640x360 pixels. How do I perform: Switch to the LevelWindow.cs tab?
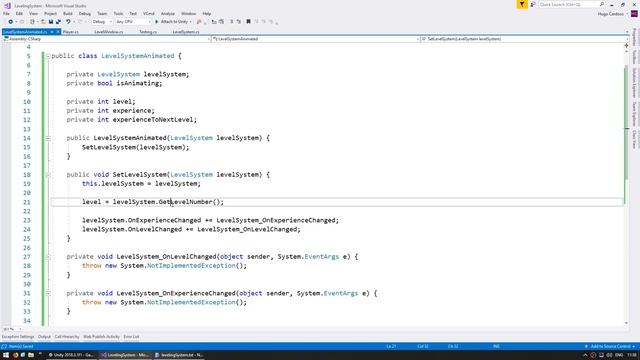click(x=109, y=32)
